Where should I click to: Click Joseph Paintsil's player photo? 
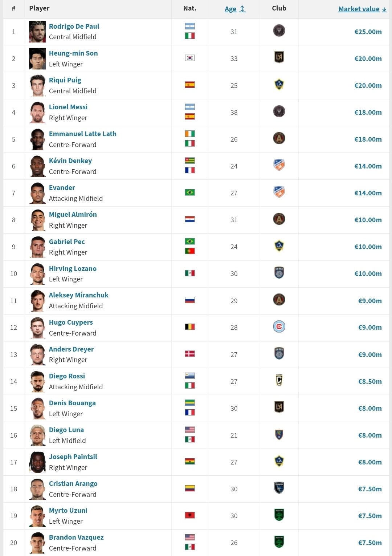point(37,462)
